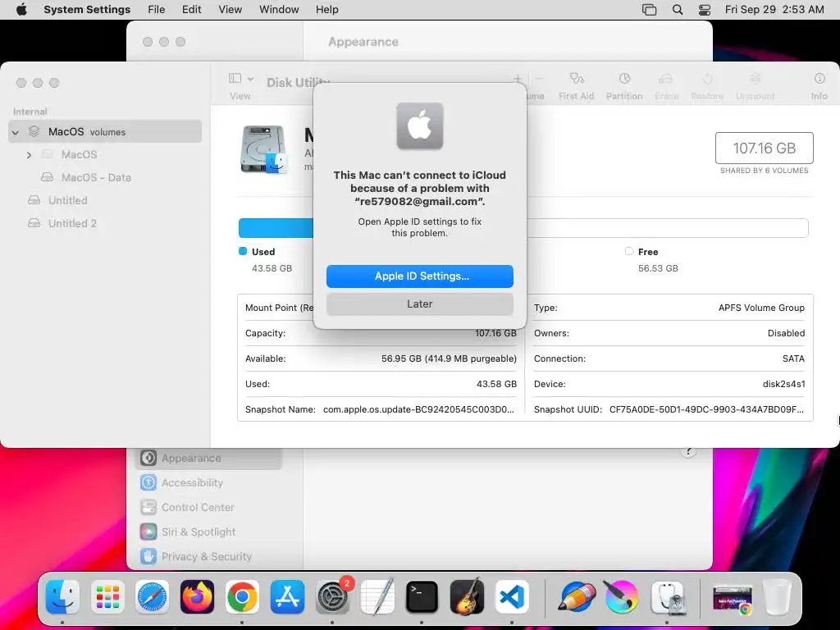The width and height of the screenshot is (840, 630).
Task: Click System Settings icon in the Dock
Action: pyautogui.click(x=332, y=596)
